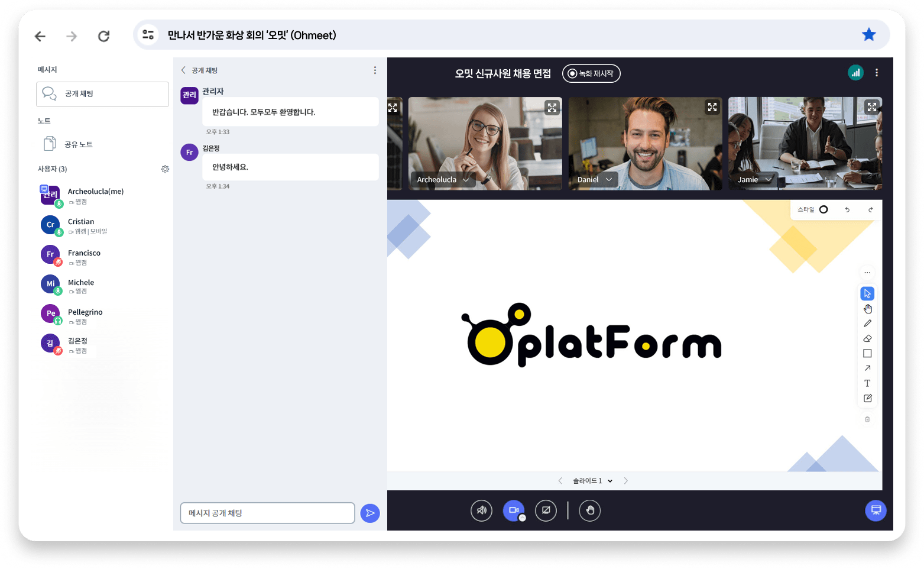Open the Archeolucla name dropdown
This screenshot has height=569, width=924.
[x=443, y=180]
